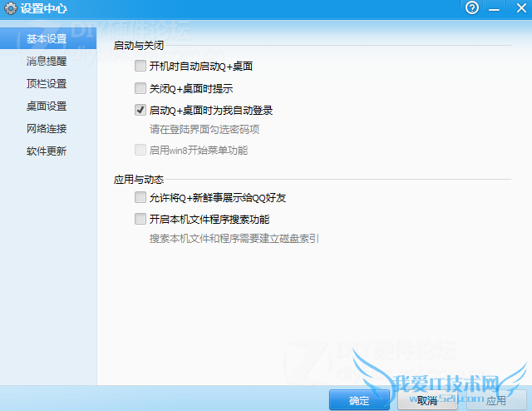Viewport: 532px width, 411px height.
Task: Toggle 关闭Q+桌面时提示 checkbox
Action: (140, 88)
